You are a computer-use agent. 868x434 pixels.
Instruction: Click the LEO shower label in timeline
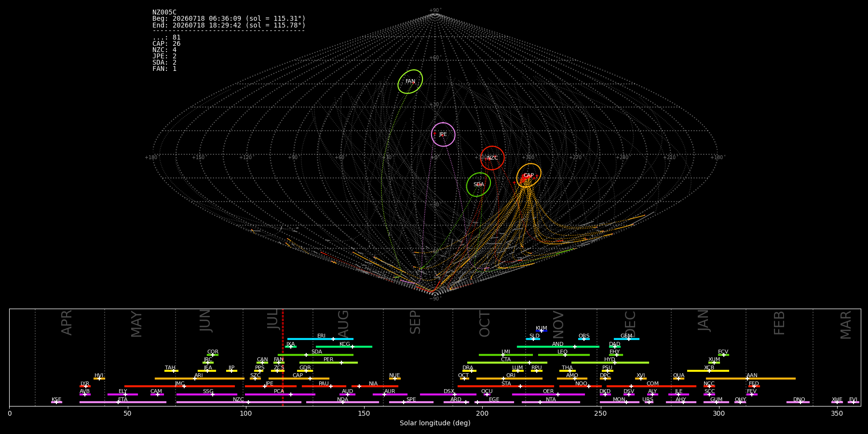tap(563, 352)
